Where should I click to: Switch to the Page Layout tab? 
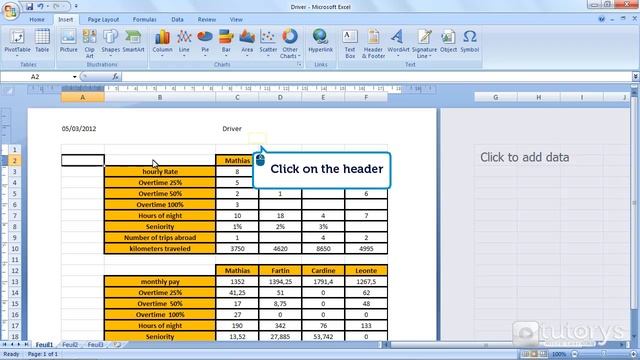pyautogui.click(x=103, y=19)
